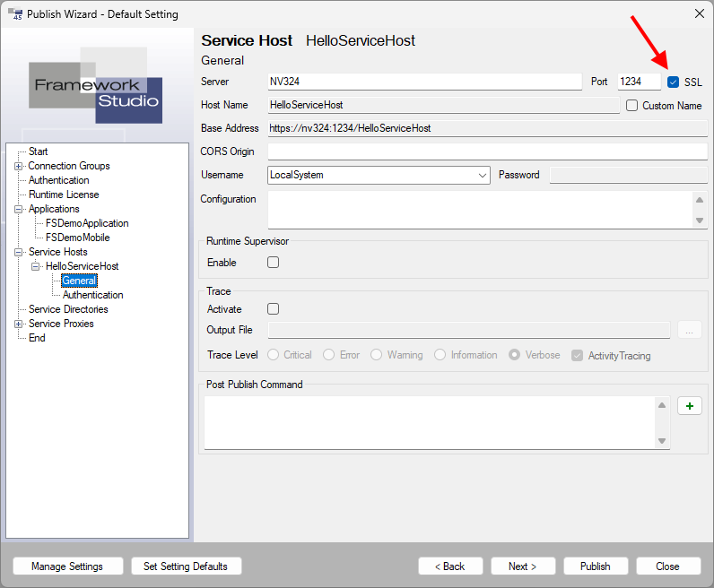Screen dimensions: 714x588
Task: Expand the Connection Groups tree node
Action: tap(18, 166)
